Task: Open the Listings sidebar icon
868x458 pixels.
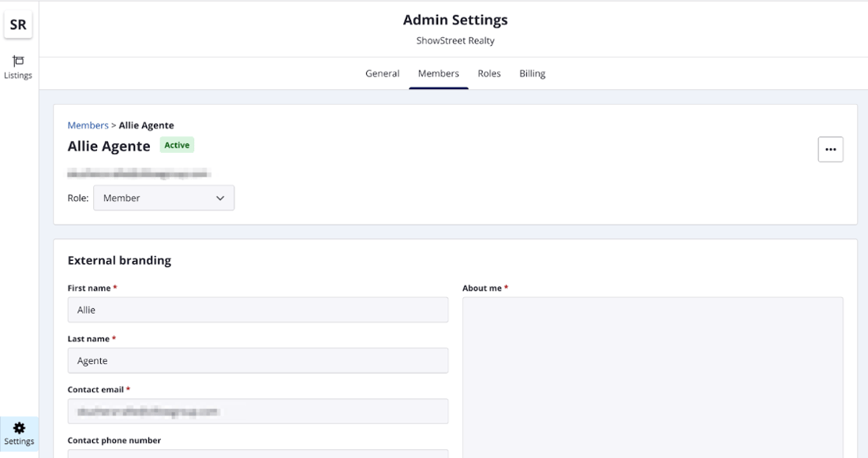Action: (17, 66)
